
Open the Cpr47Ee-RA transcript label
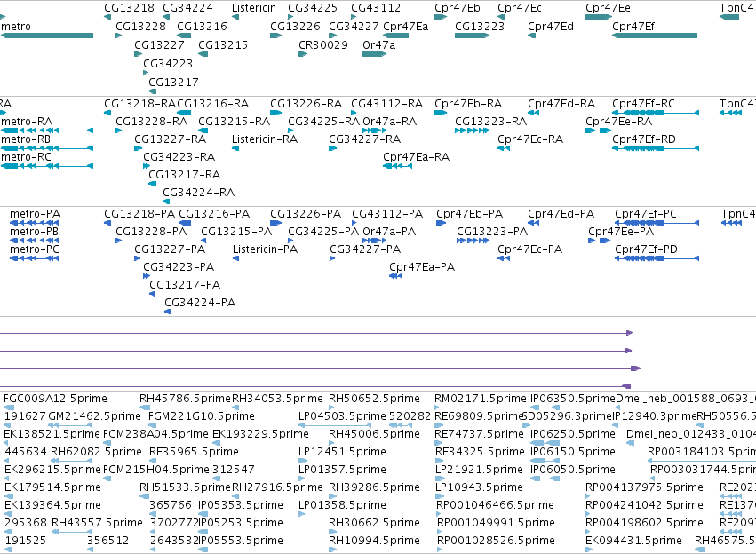tap(618, 122)
